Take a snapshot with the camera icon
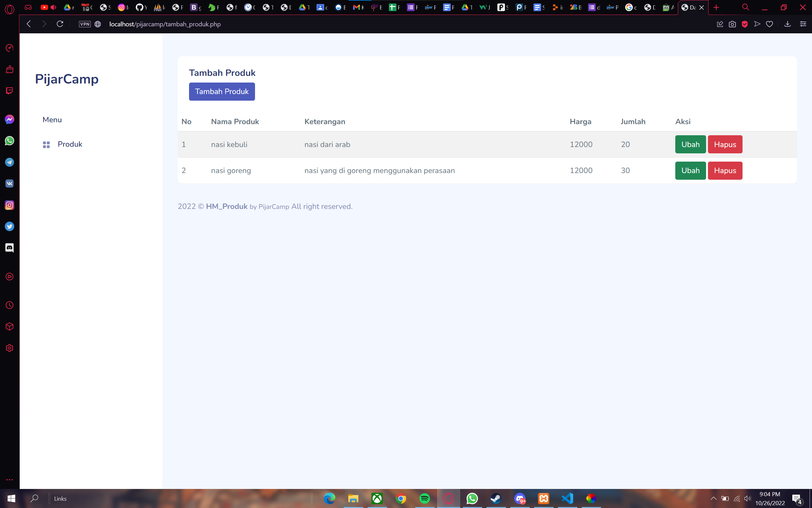 click(732, 24)
